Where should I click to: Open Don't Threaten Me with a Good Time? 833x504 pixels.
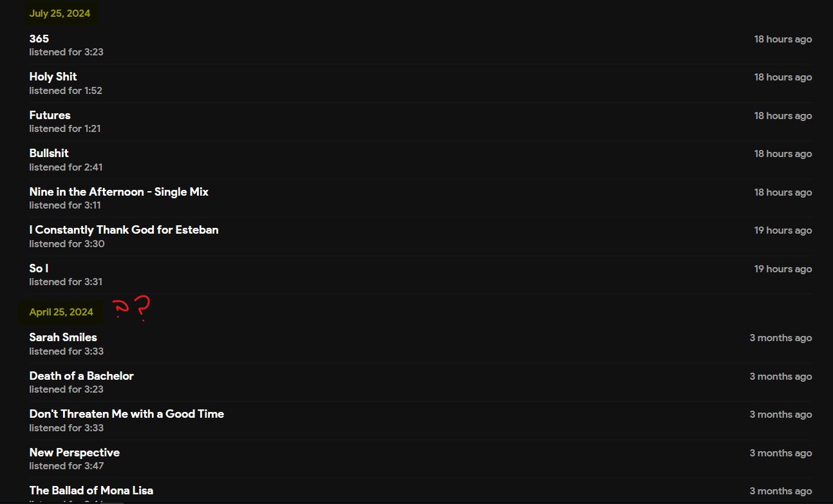[x=127, y=414]
